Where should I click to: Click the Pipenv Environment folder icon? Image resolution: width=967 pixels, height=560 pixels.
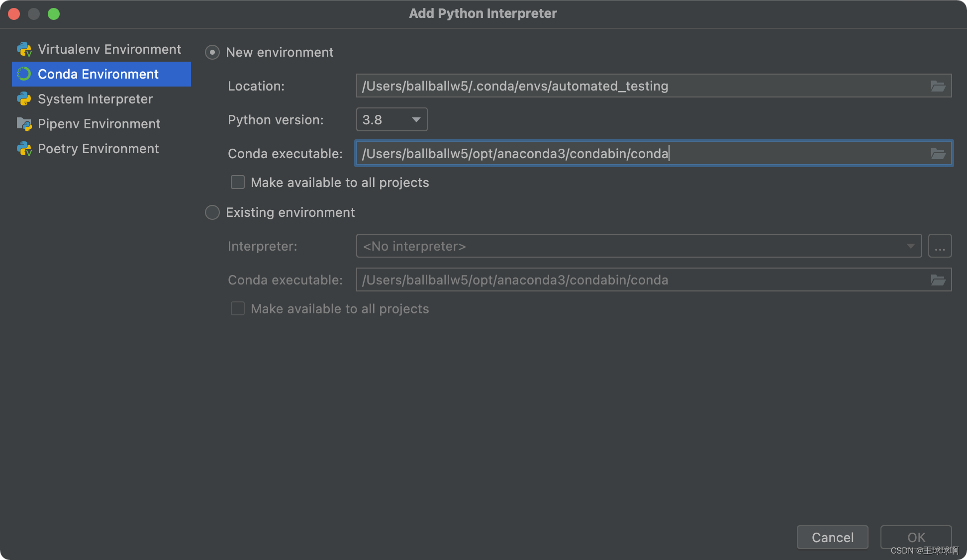point(24,124)
